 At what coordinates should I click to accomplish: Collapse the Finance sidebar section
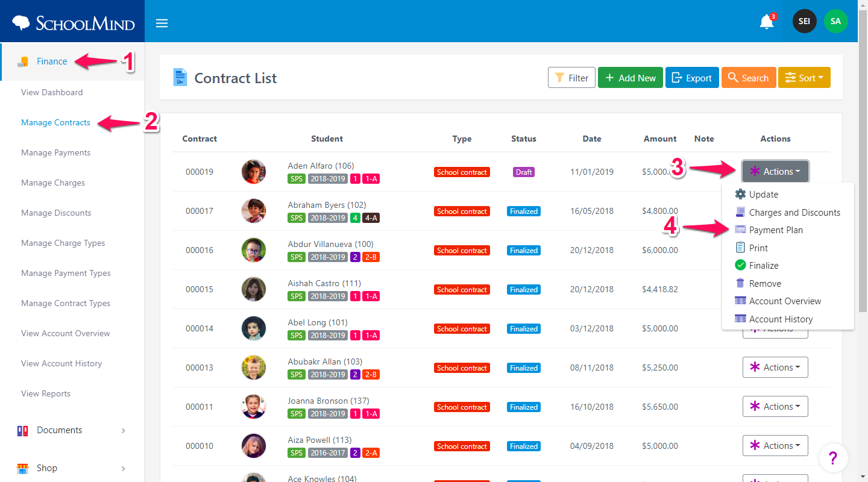pyautogui.click(x=72, y=61)
